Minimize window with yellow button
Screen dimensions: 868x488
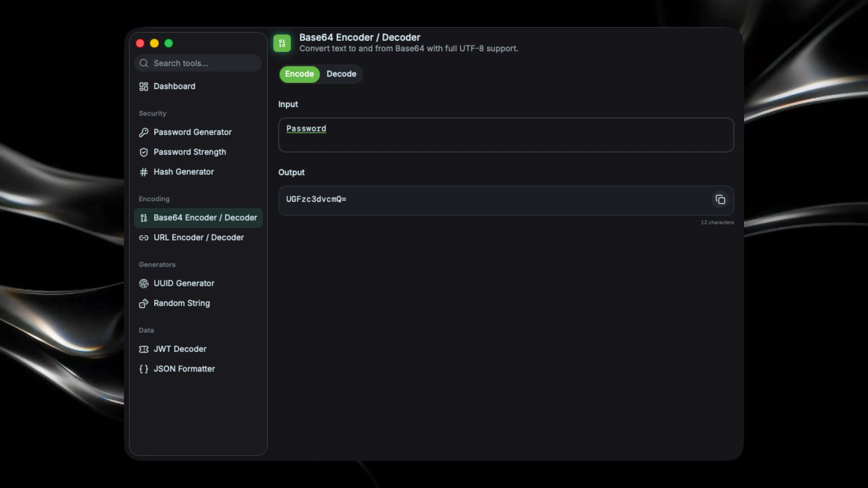(x=154, y=43)
